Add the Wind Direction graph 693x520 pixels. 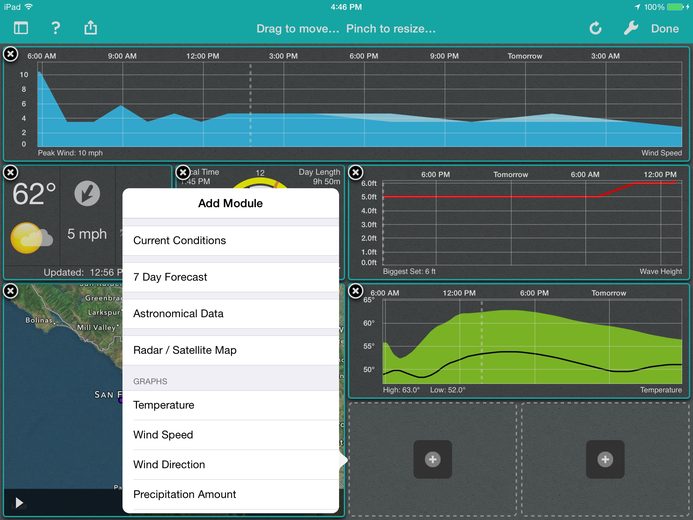point(231,464)
